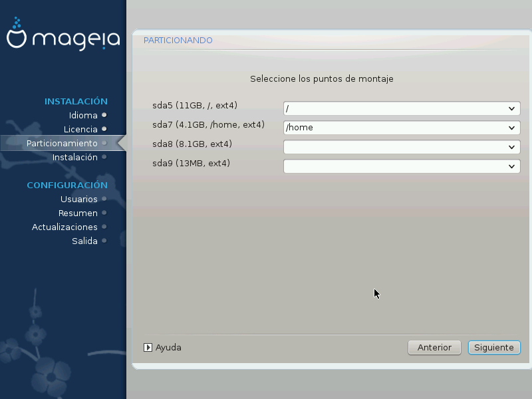Select Resumen in the sidebar

pyautogui.click(x=78, y=213)
